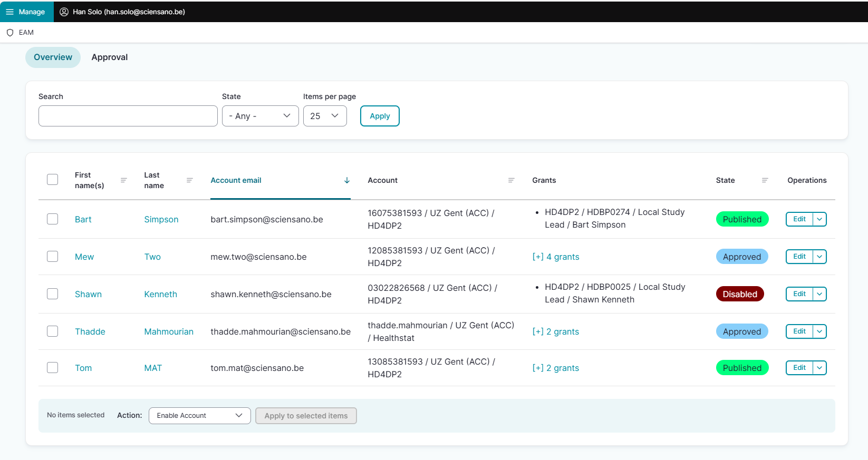Sort using the Account column icon

click(x=511, y=180)
